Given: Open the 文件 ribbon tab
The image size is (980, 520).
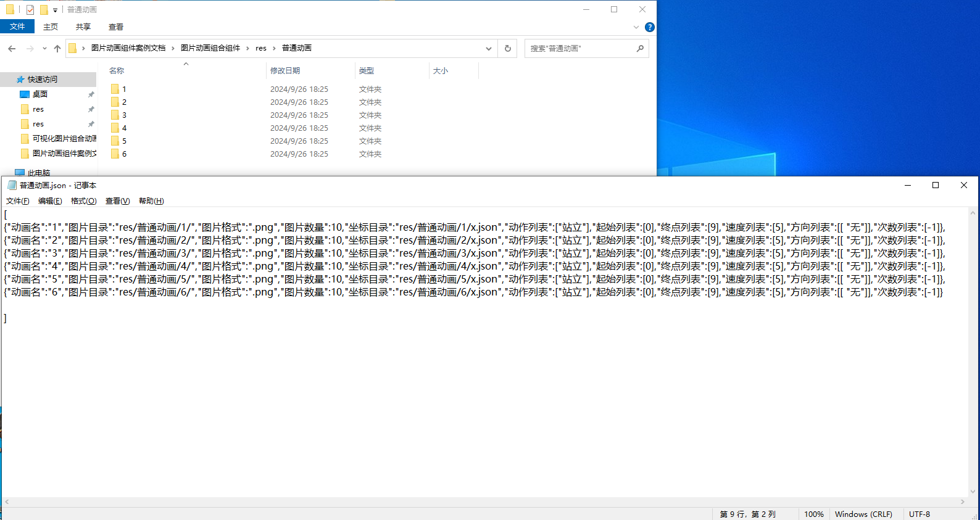Looking at the screenshot, I should click(x=17, y=27).
